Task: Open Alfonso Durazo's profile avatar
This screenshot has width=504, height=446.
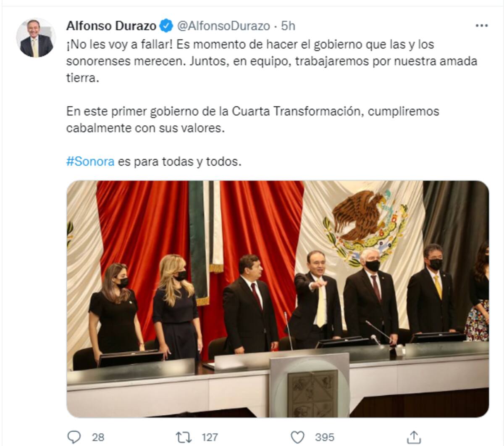Action: click(x=36, y=38)
